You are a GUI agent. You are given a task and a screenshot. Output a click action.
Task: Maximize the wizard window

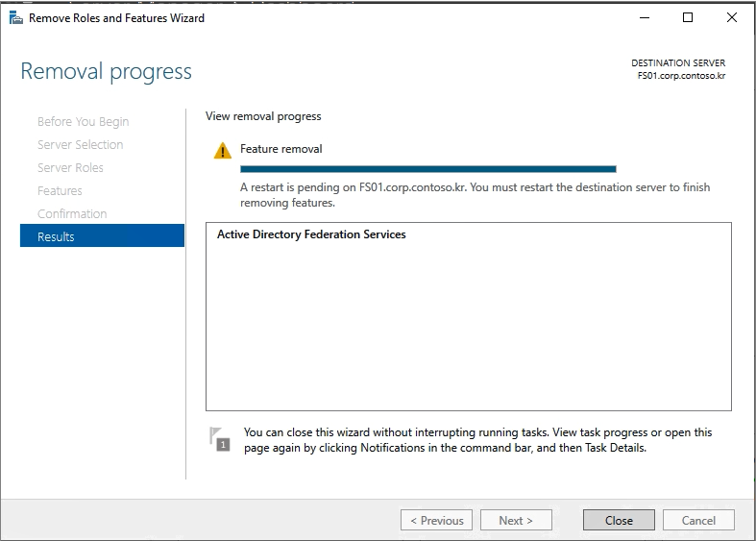pos(688,18)
